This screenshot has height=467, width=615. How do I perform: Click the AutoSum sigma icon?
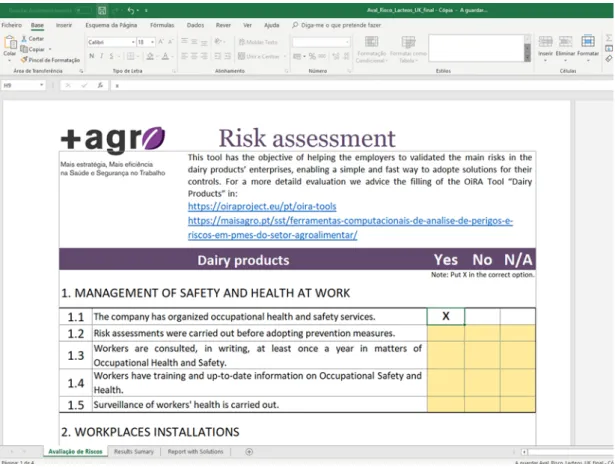tap(609, 38)
